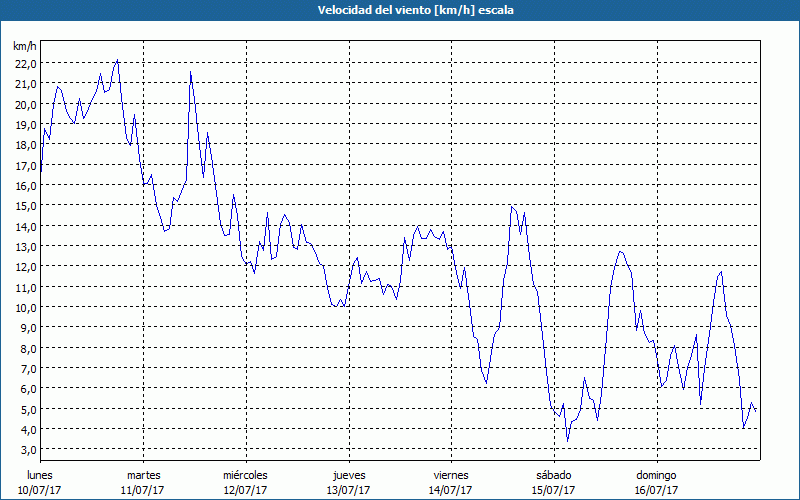Screen dimensions: 800x500
Task: Click the 4,0 y-axis value
Action: [x=28, y=429]
